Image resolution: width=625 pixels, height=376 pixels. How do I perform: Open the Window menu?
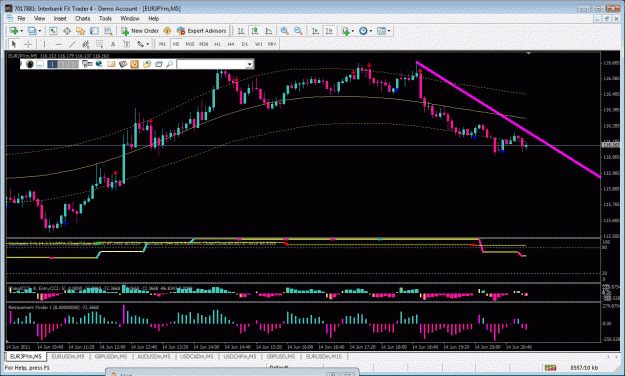tap(130, 18)
